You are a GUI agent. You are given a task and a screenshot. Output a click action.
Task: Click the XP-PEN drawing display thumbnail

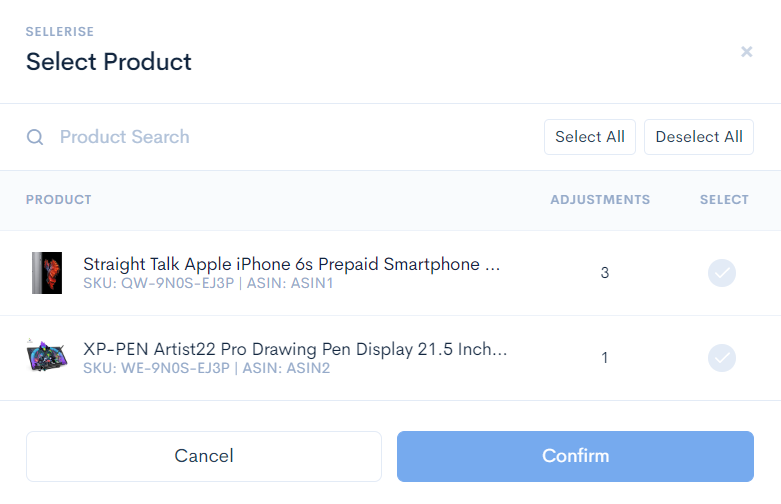47,356
